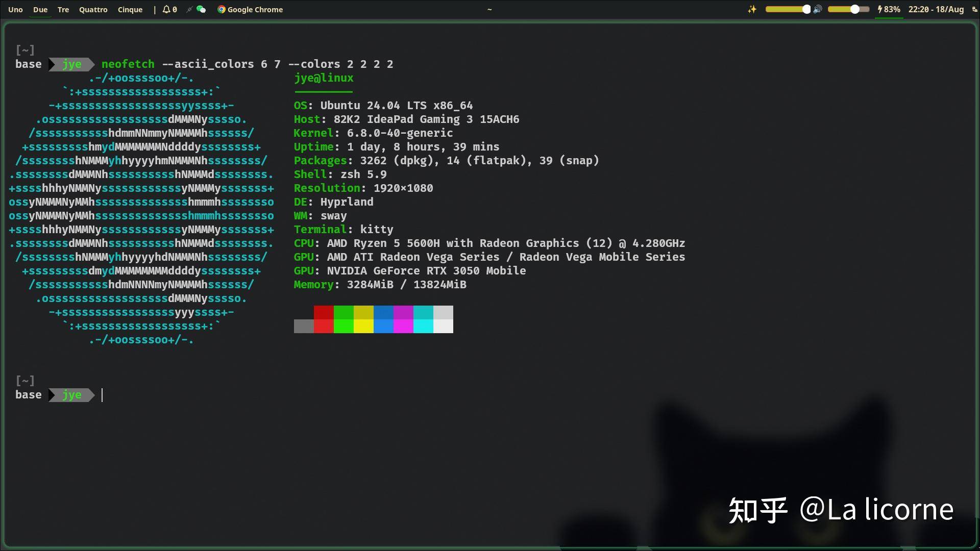This screenshot has width=980, height=551.
Task: Click the battery 83% indicator
Action: (x=889, y=9)
